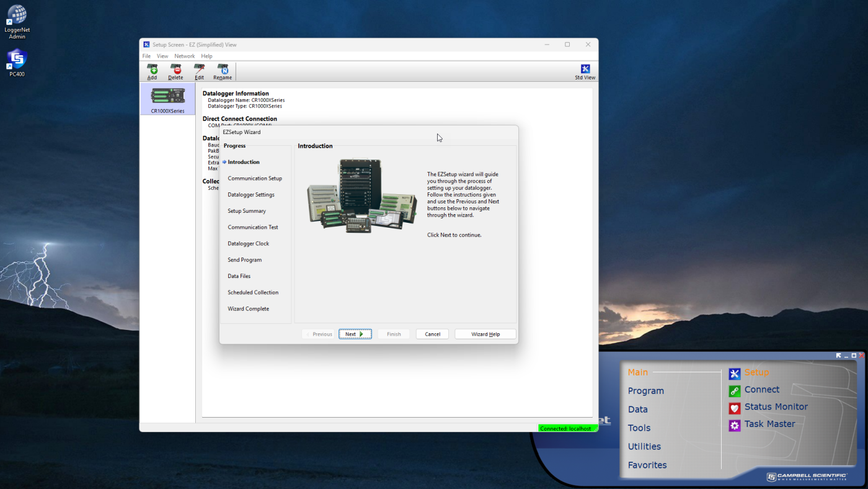
Task: Select Main category in LoggerNet launcher
Action: point(638,372)
